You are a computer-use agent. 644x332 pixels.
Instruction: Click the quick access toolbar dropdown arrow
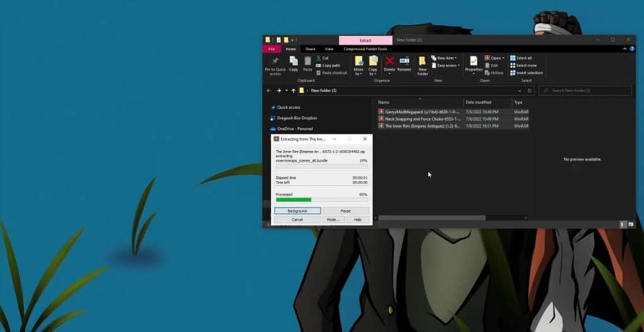point(292,40)
